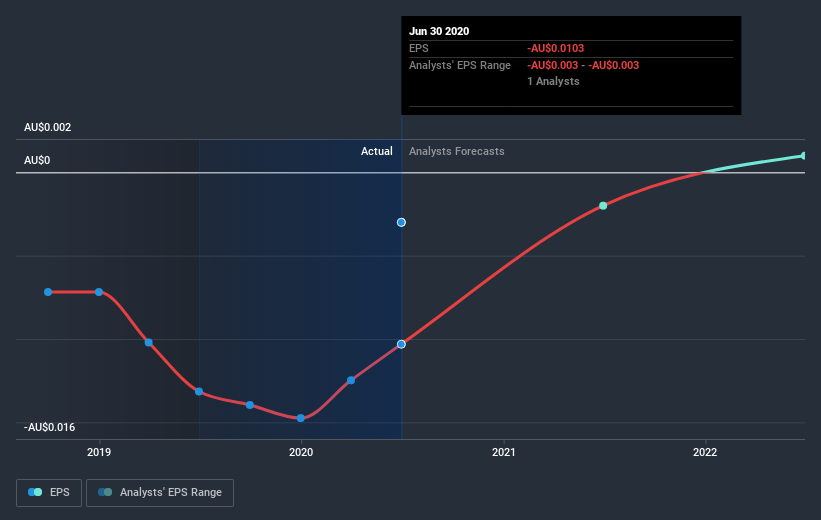Viewport: 821px width, 520px height.
Task: Click the AU$0.002 y-axis label
Action: [48, 127]
